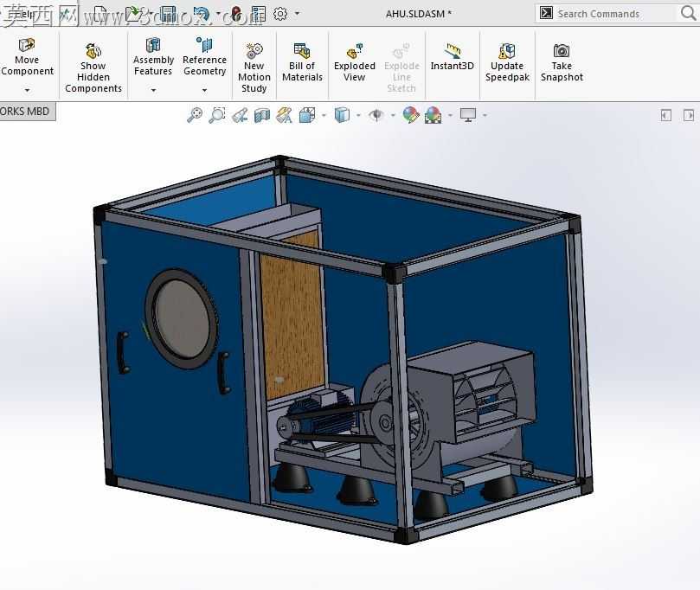The width and height of the screenshot is (700, 590).
Task: Open the Options gear icon
Action: 280,14
